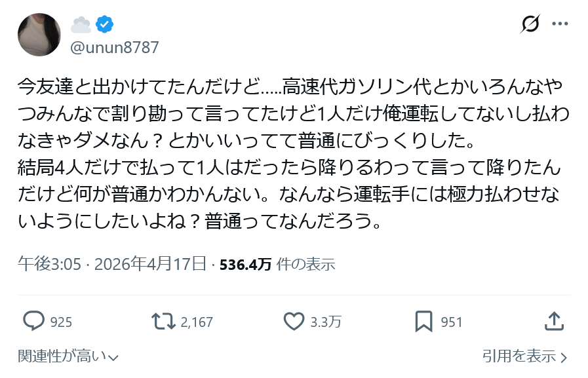588x378 pixels.
Task: Click the chevron next to 引用を表示
Action: coord(564,357)
